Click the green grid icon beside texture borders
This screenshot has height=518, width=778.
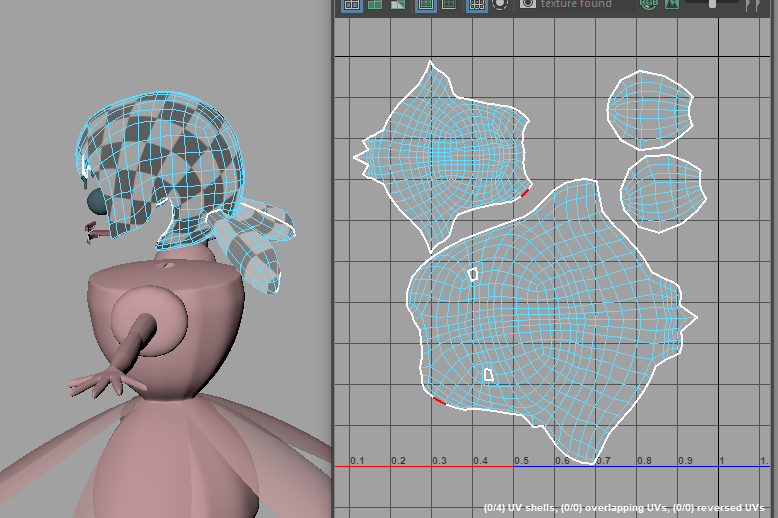pyautogui.click(x=449, y=4)
